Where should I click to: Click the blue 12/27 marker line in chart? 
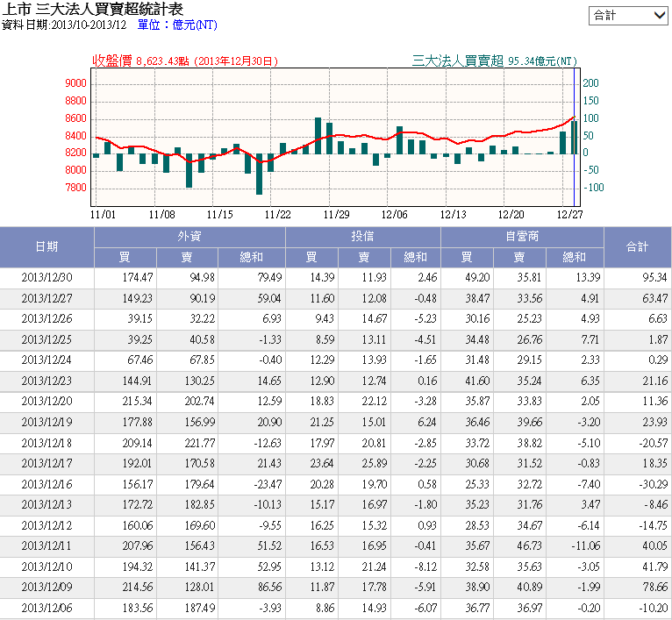click(x=574, y=137)
